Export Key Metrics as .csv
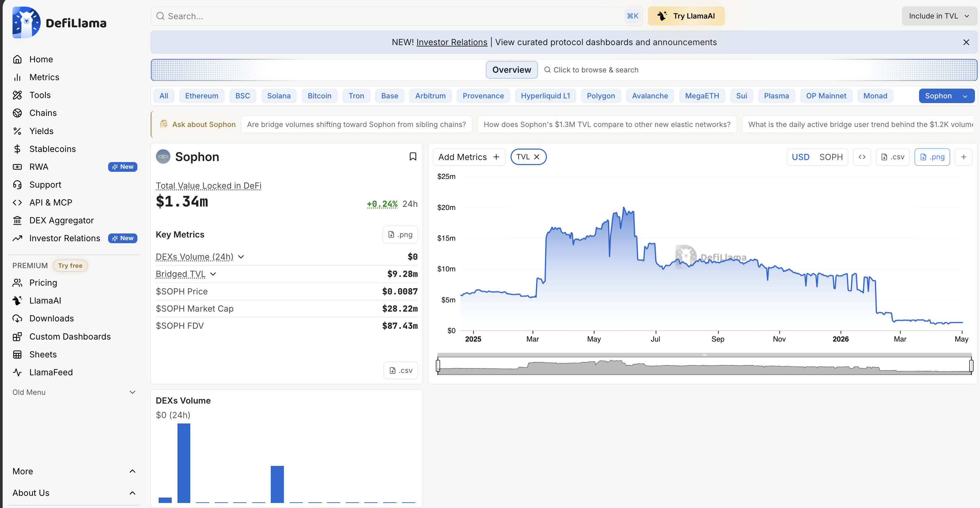 [x=401, y=370]
